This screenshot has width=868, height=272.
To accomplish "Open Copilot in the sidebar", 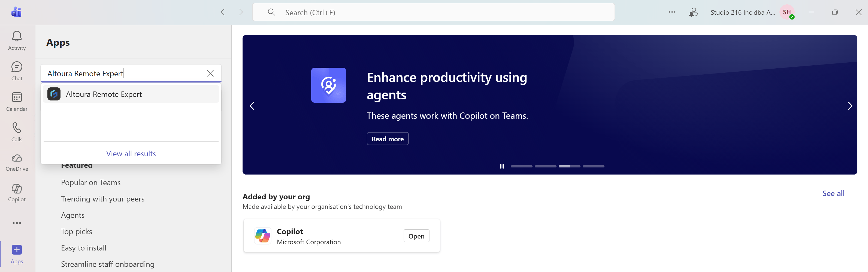I will click(17, 193).
